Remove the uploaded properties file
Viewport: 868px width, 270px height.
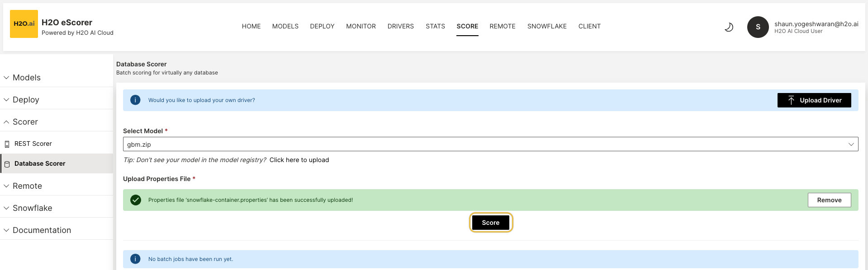click(829, 200)
